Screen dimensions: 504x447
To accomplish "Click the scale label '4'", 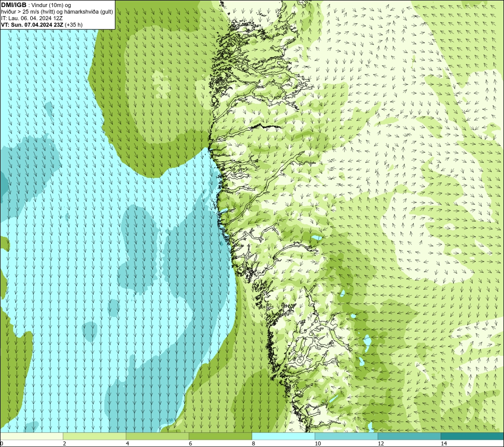I will (128, 444).
